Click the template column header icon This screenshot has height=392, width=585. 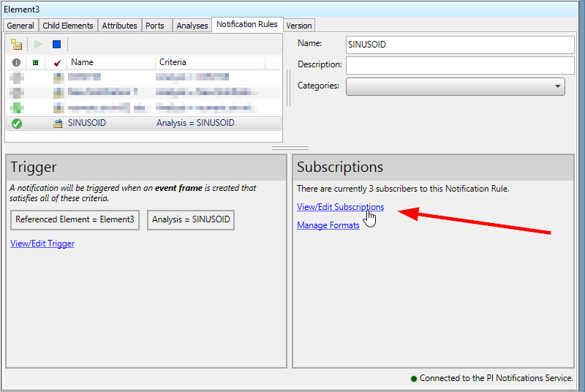(35, 63)
